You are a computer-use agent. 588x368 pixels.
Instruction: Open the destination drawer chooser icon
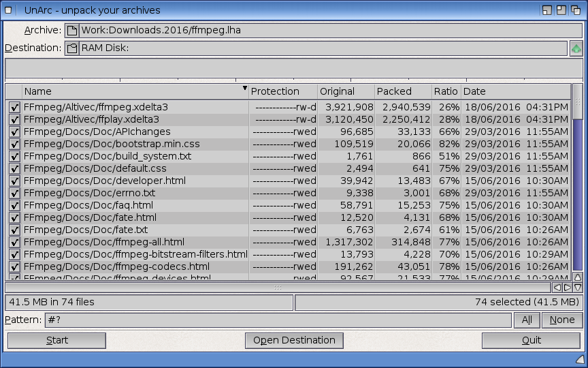click(72, 48)
